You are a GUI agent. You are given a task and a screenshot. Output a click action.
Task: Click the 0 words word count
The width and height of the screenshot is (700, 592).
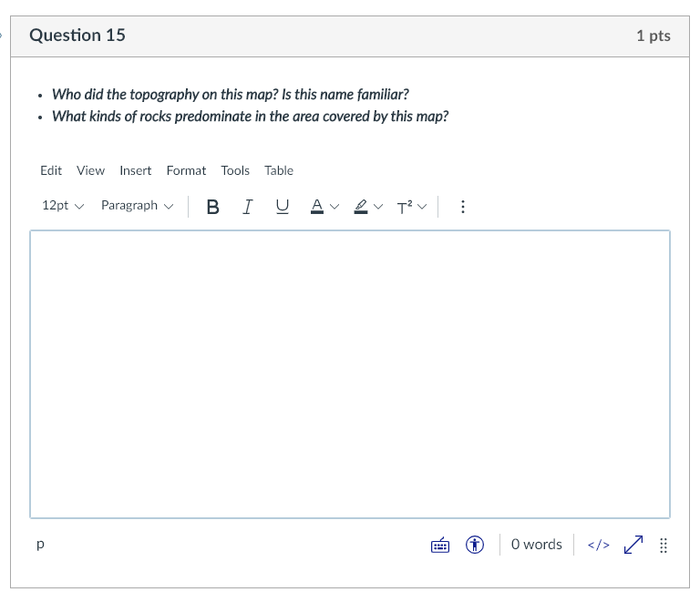pyautogui.click(x=537, y=545)
